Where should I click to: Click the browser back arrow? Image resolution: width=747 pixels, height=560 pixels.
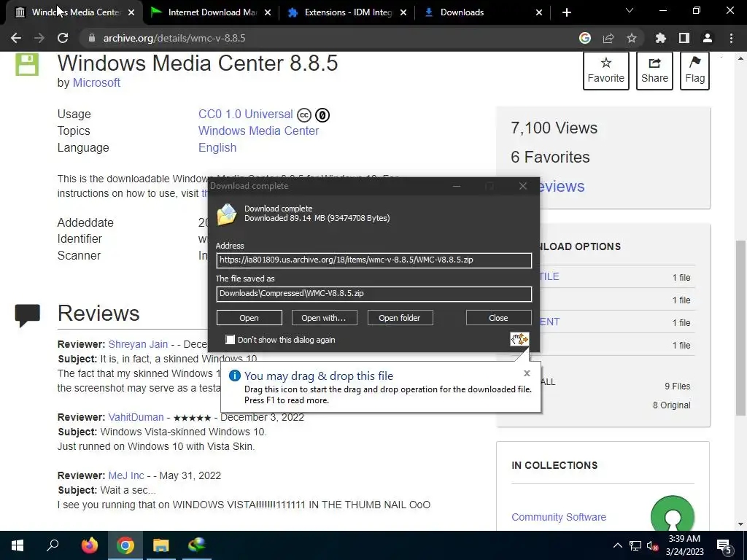(x=16, y=38)
